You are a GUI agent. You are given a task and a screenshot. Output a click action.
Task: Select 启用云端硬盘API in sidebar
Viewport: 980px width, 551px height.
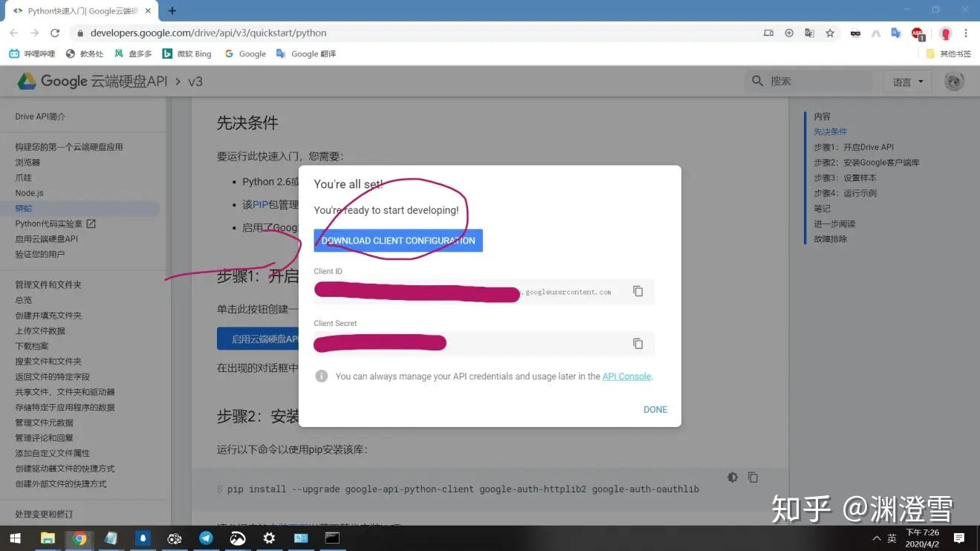(x=46, y=239)
